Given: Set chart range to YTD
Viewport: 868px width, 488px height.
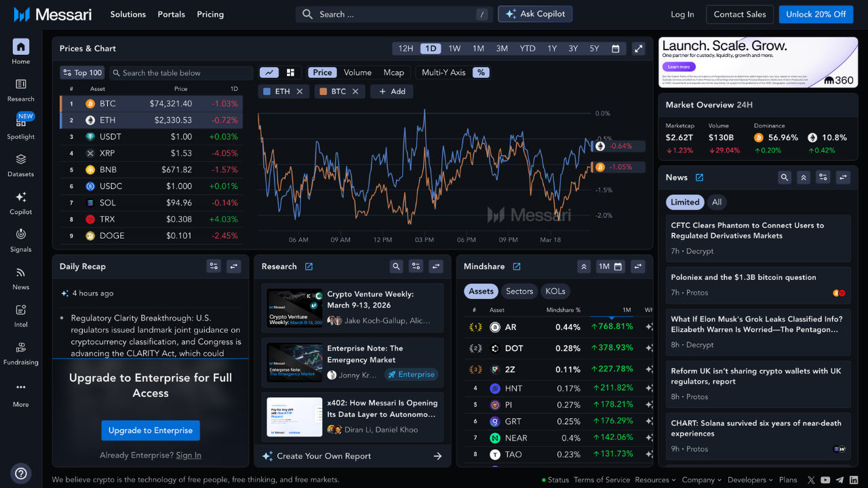Looking at the screenshot, I should (528, 49).
